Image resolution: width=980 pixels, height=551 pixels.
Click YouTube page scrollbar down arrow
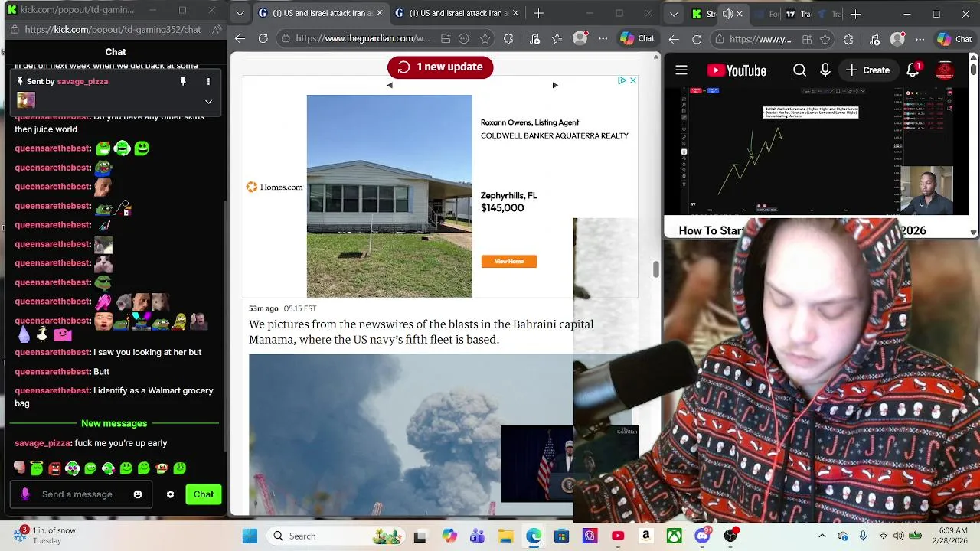click(974, 232)
